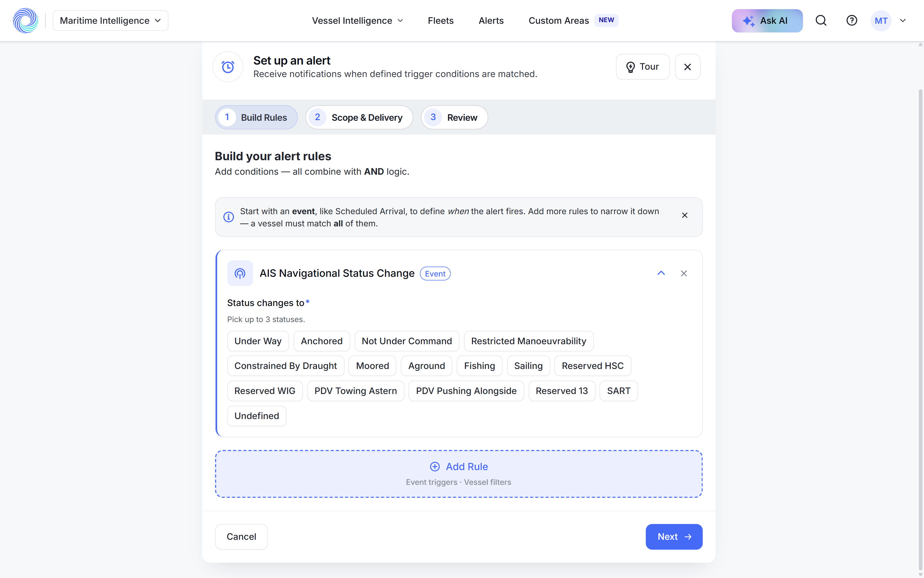This screenshot has height=578, width=924.
Task: Choose Constrained By Draught status
Action: click(x=286, y=366)
